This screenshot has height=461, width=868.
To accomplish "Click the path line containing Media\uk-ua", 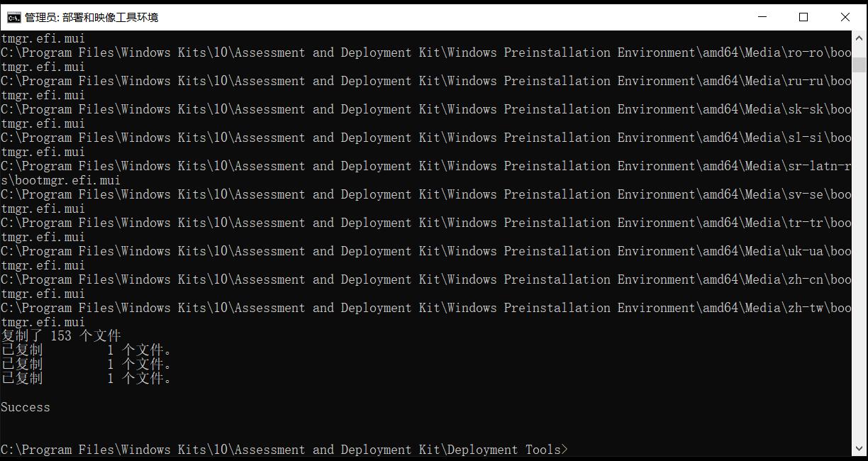I will point(425,251).
